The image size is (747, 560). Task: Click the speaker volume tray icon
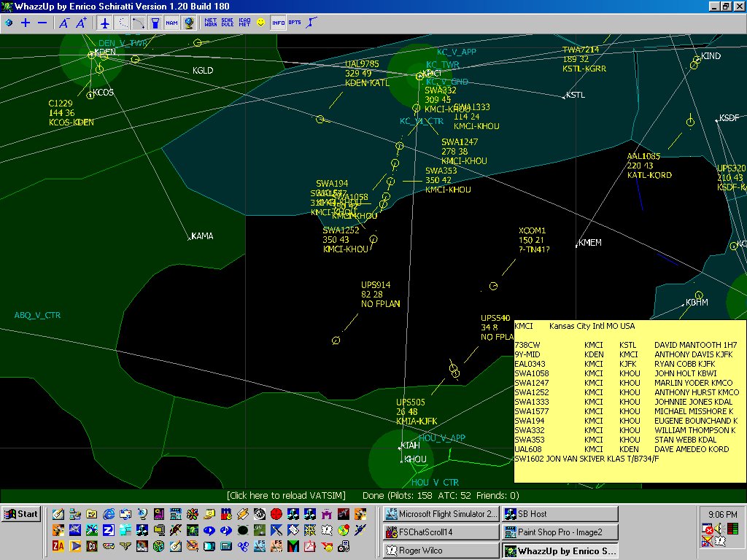pos(720,529)
